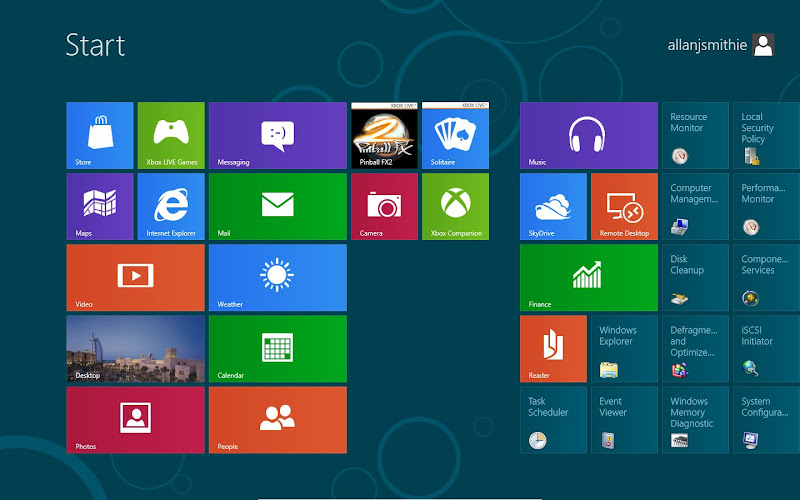Open the SkyDrive tile
800x500 pixels.
pos(553,206)
